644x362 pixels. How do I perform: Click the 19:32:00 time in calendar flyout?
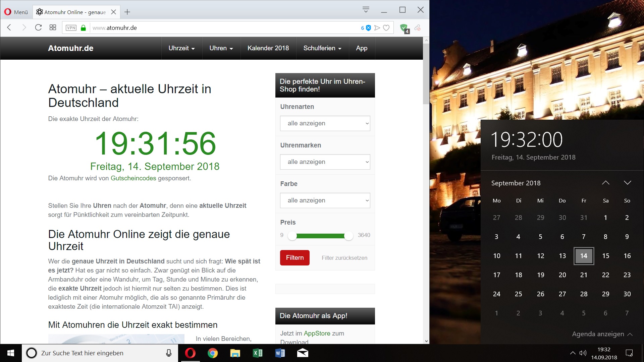pyautogui.click(x=527, y=140)
